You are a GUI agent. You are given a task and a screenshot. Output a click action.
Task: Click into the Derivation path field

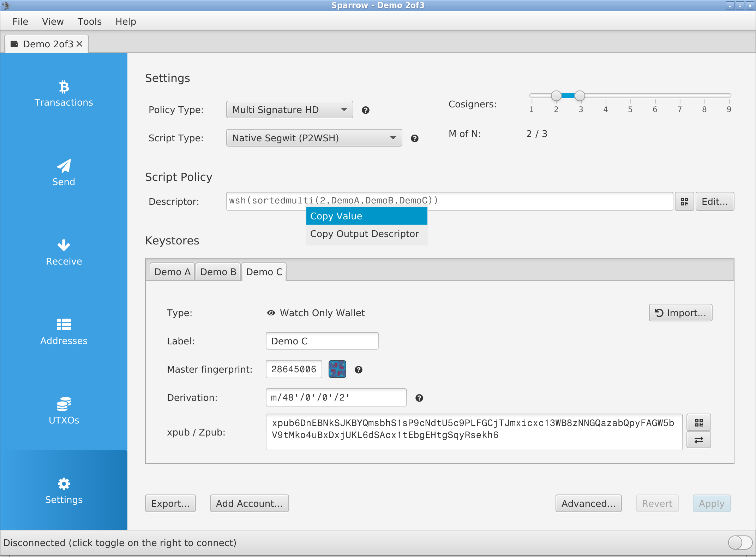(336, 397)
